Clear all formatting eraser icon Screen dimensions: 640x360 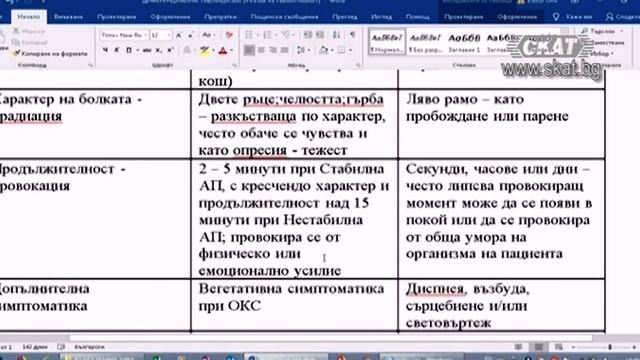(x=229, y=36)
